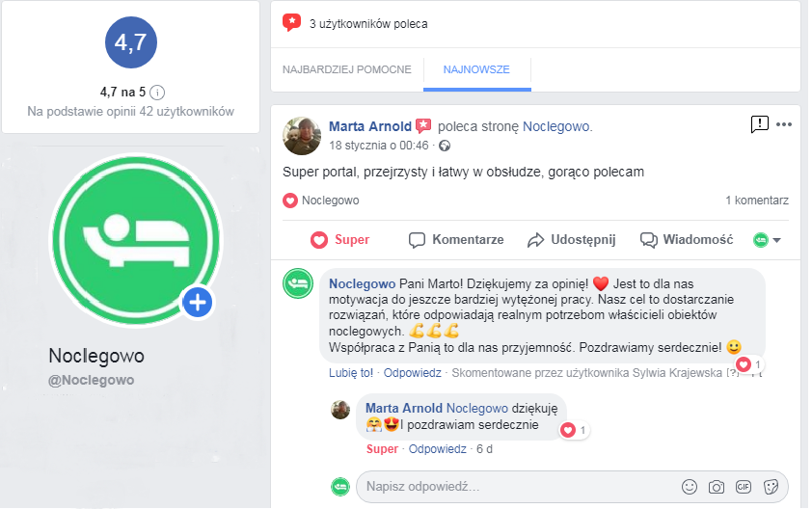Like the Noclegowo comment with Lubię to!
812x509 pixels.
click(x=351, y=373)
